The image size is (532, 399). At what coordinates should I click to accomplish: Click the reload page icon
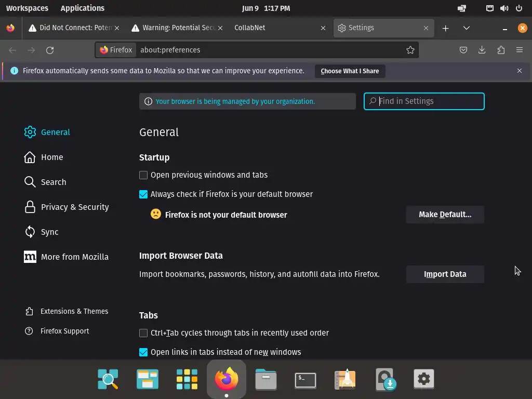tap(50, 50)
